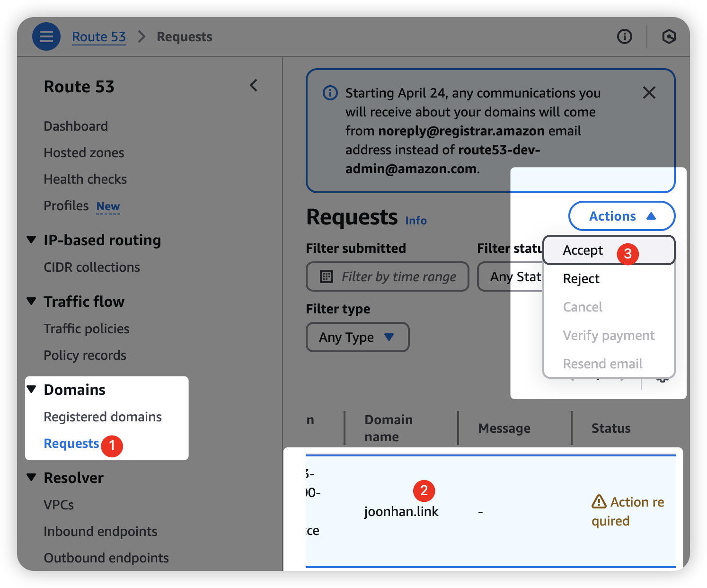Screen dimensions: 707x588
Task: Collapse the Traffic flow section
Action: (32, 301)
